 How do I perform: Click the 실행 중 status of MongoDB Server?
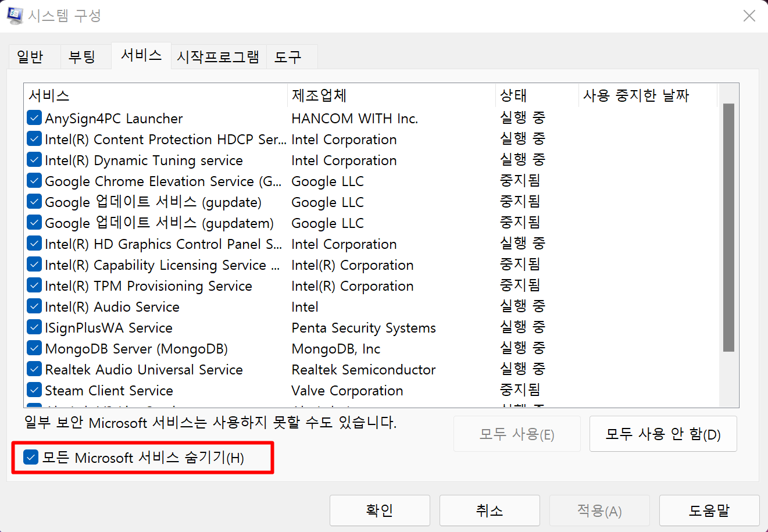point(523,348)
